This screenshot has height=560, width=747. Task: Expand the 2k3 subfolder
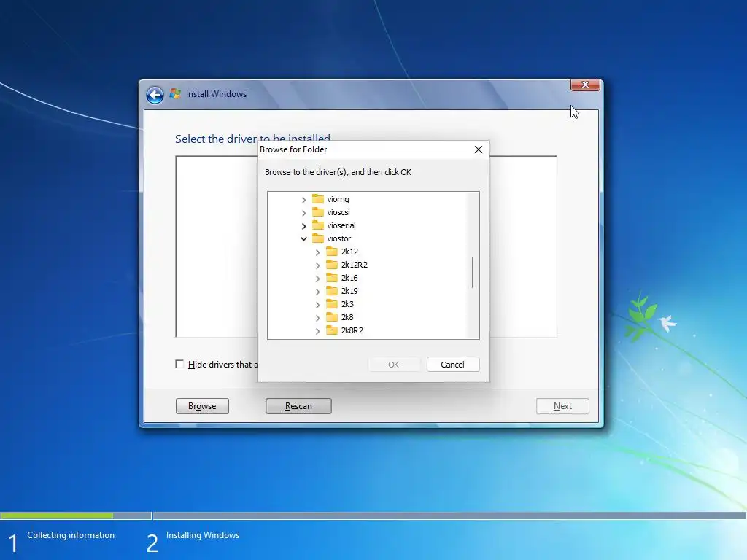click(x=318, y=305)
